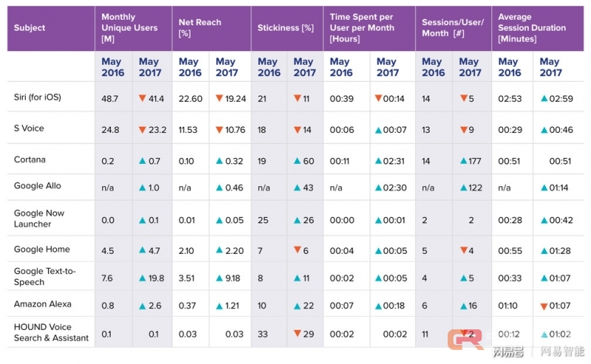Click the HOUND Voice Search & Assistant label
The height and width of the screenshot is (364, 591).
coord(51,333)
